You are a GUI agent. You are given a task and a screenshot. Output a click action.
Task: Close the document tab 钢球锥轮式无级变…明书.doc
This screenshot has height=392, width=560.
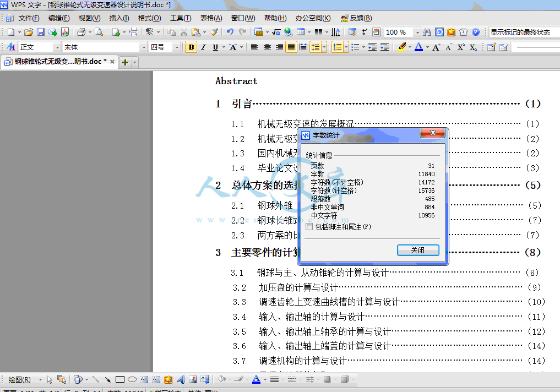[x=112, y=62]
